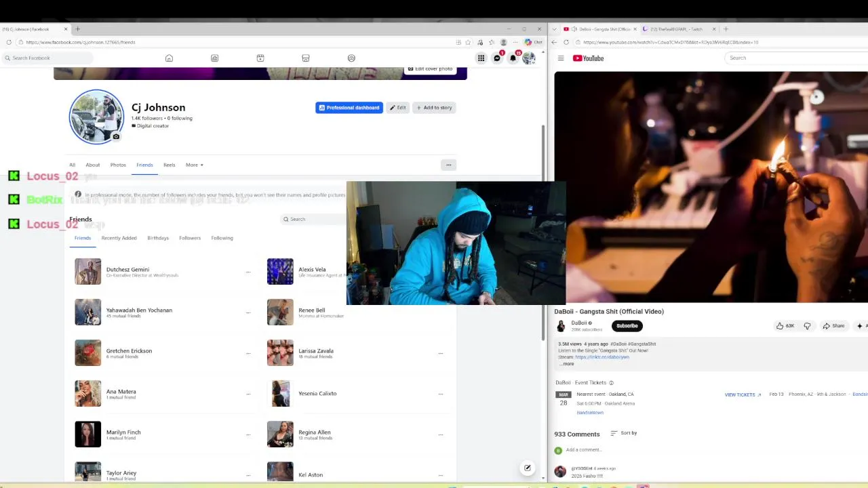The width and height of the screenshot is (868, 488).
Task: Click the Facebook address bar URL
Action: pyautogui.click(x=81, y=42)
